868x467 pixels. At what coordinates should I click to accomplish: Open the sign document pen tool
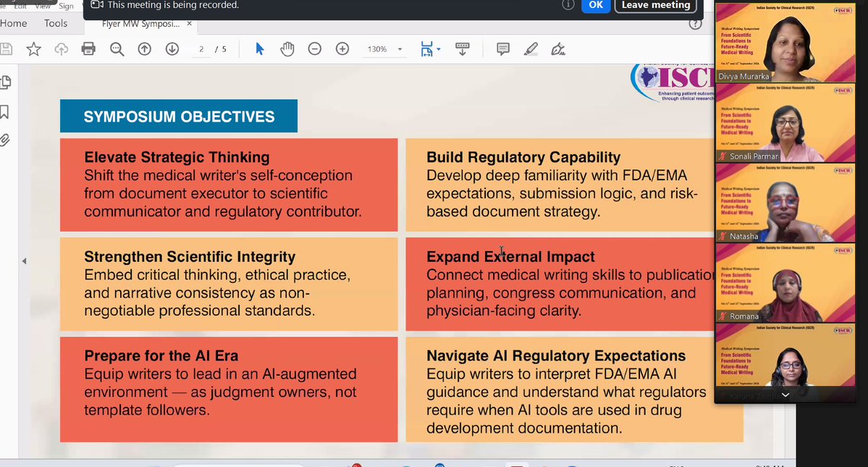click(558, 49)
